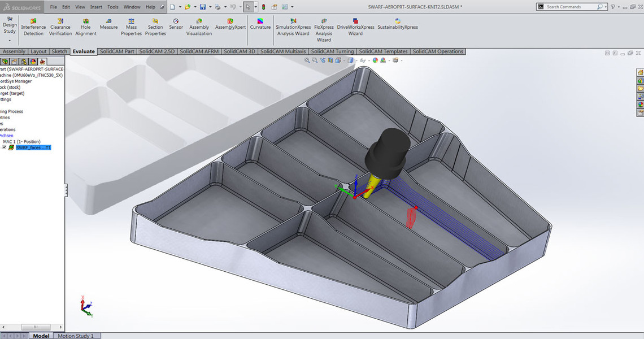Screen dimensions: 644x339
Task: Start SimulationXpress Analysis Wizard
Action: (293, 27)
